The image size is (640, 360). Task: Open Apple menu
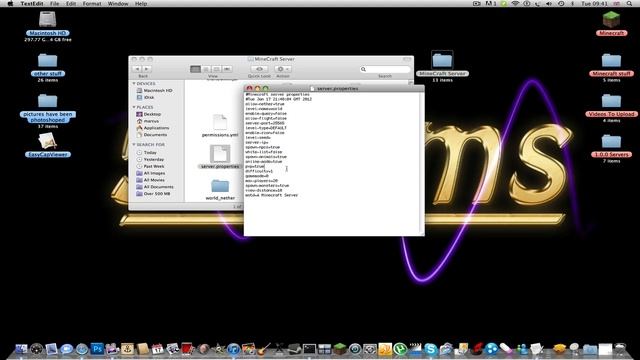click(x=11, y=4)
